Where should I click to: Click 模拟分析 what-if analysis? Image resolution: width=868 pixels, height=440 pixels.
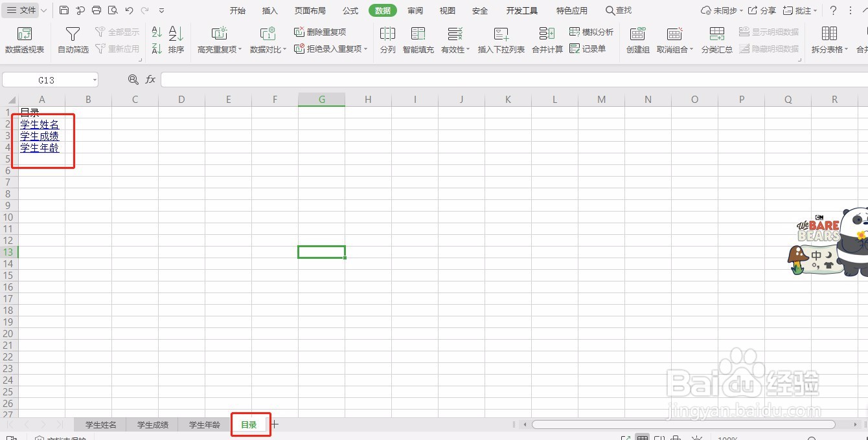[x=591, y=32]
